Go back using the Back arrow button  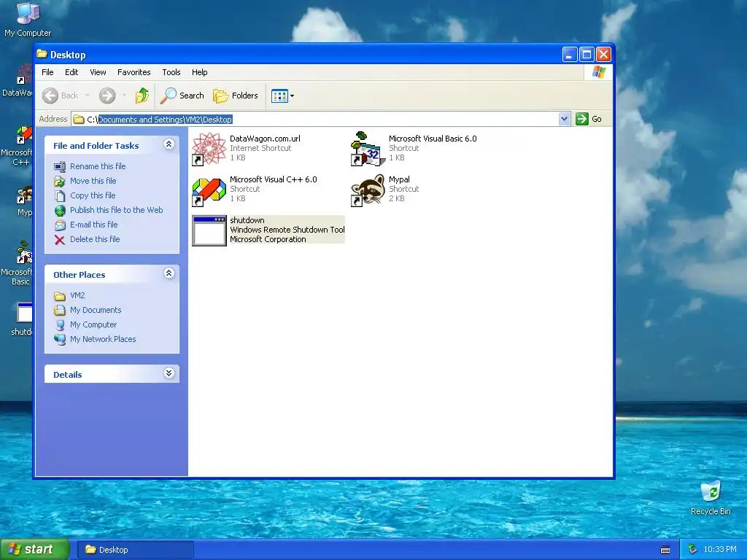(60, 96)
